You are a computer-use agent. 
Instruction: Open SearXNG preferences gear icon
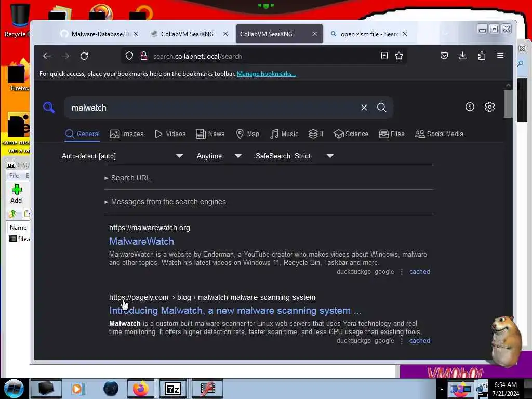[489, 107]
